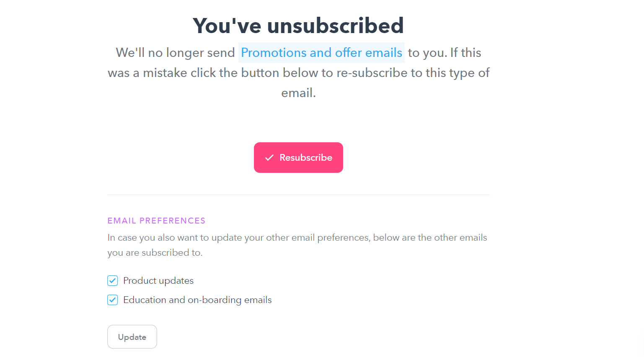The height and width of the screenshot is (357, 644).
Task: Click the Update button
Action: (x=132, y=336)
